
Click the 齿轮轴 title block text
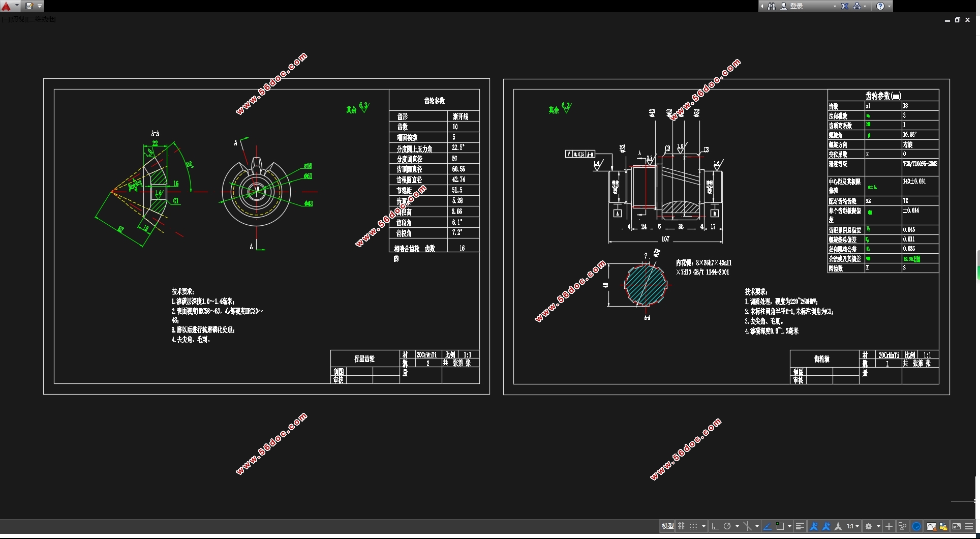pos(822,359)
